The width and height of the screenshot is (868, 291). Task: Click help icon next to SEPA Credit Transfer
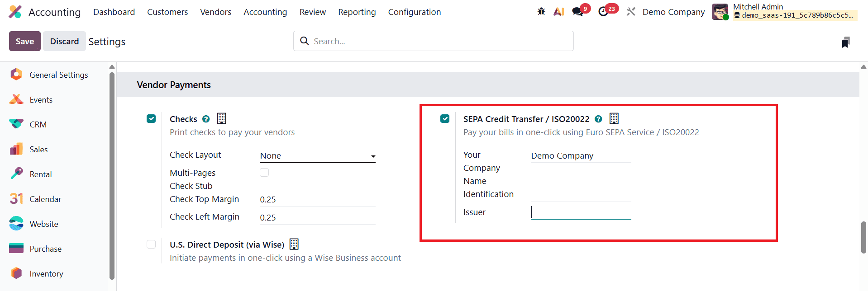pos(598,119)
